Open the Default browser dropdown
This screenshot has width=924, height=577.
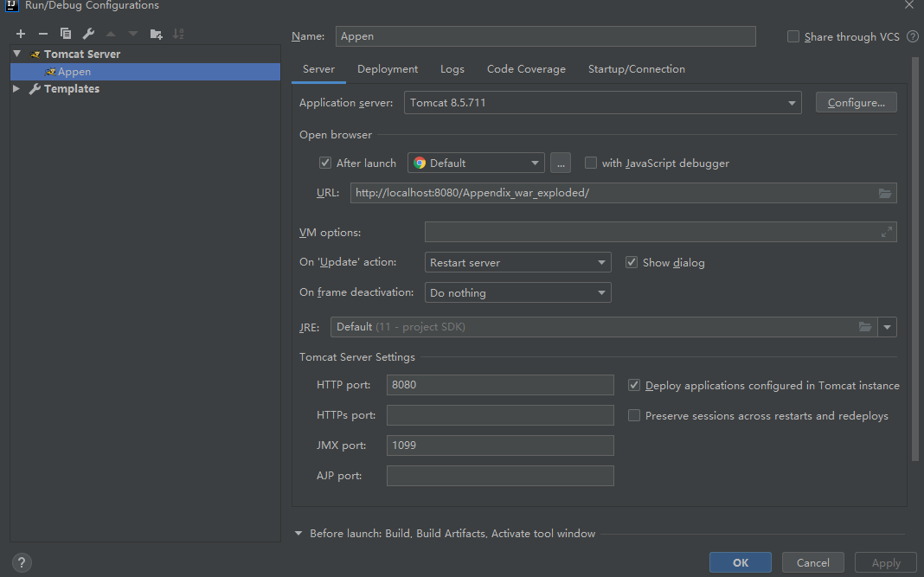tap(476, 163)
